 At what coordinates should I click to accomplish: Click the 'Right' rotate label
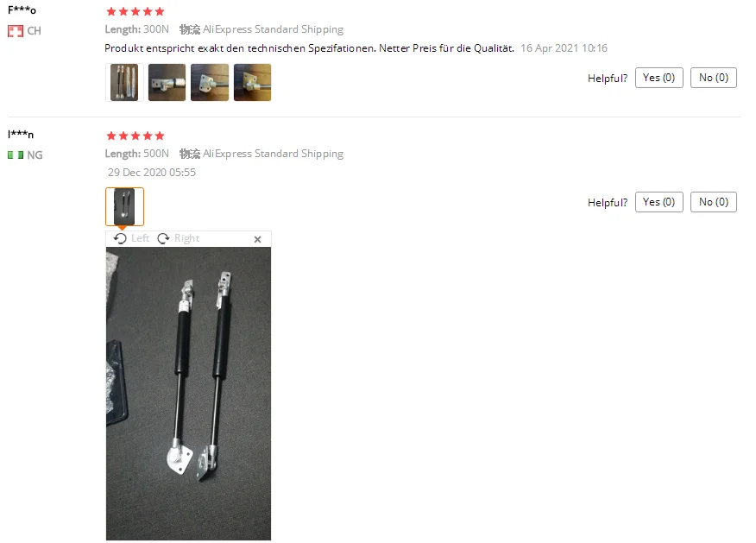187,238
